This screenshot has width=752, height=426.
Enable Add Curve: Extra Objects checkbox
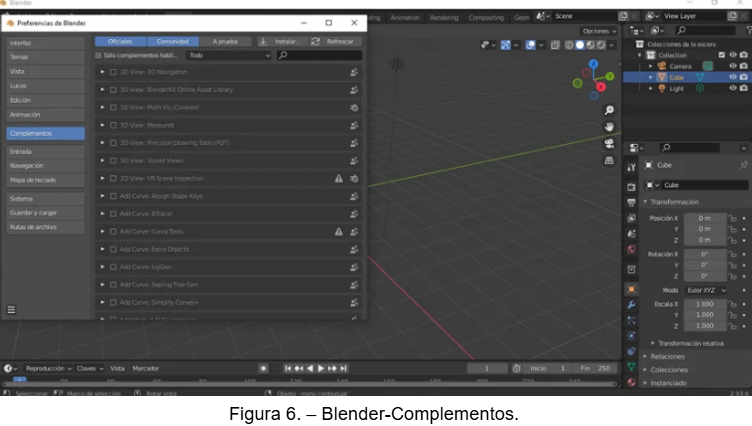pos(113,249)
